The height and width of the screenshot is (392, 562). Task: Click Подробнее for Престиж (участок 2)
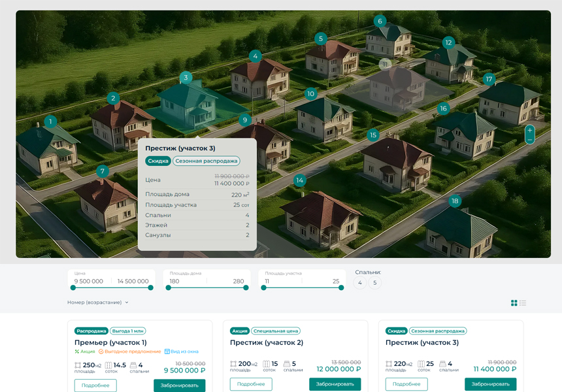[251, 384]
